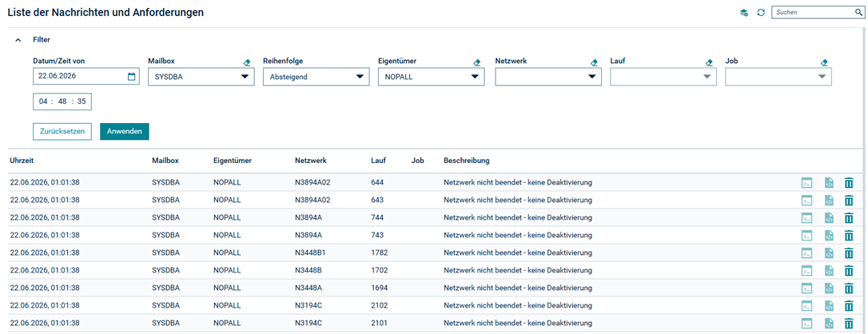Open console icon for run 644 row
The width and height of the screenshot is (868, 334).
807,182
